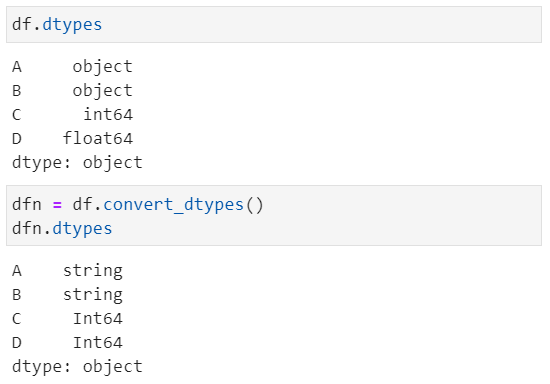This screenshot has width=550, height=384.
Task: Click the parentheses after convert_dtypes
Action: click(x=254, y=205)
